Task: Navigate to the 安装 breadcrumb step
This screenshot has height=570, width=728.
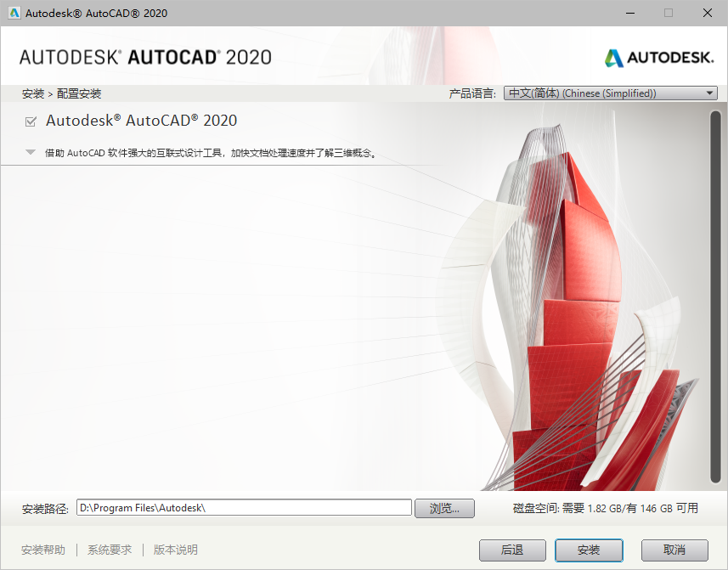Action: (32, 93)
